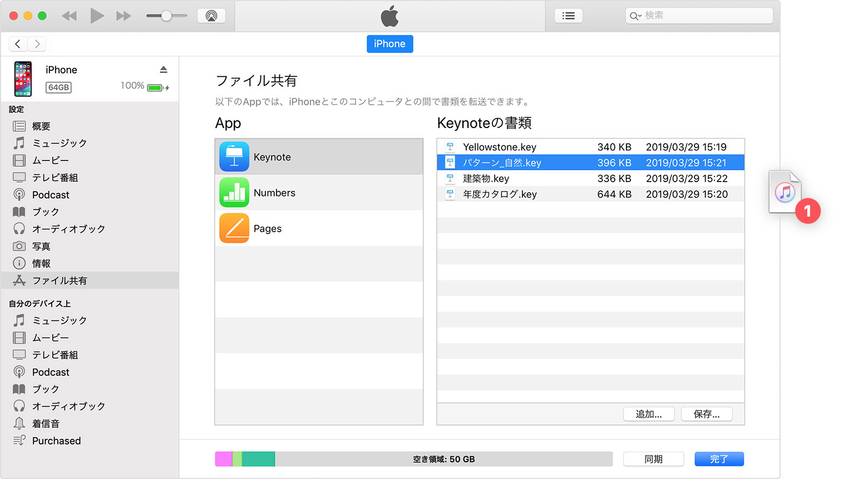
Task: Click the 64GB capacity badge
Action: click(58, 87)
